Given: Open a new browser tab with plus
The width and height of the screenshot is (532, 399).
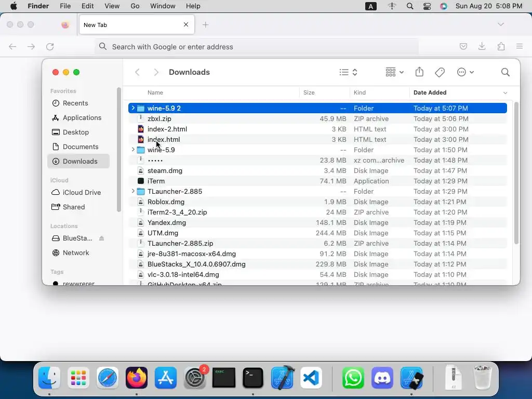Looking at the screenshot, I should point(206,25).
